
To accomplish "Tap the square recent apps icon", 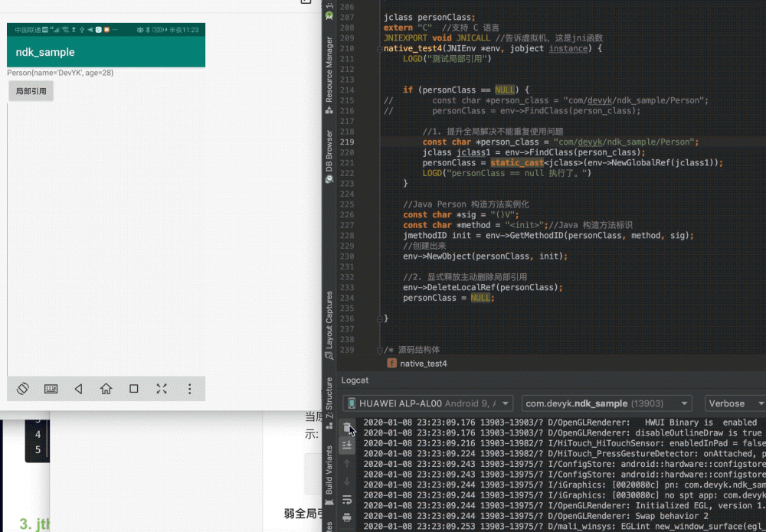I will pyautogui.click(x=134, y=389).
